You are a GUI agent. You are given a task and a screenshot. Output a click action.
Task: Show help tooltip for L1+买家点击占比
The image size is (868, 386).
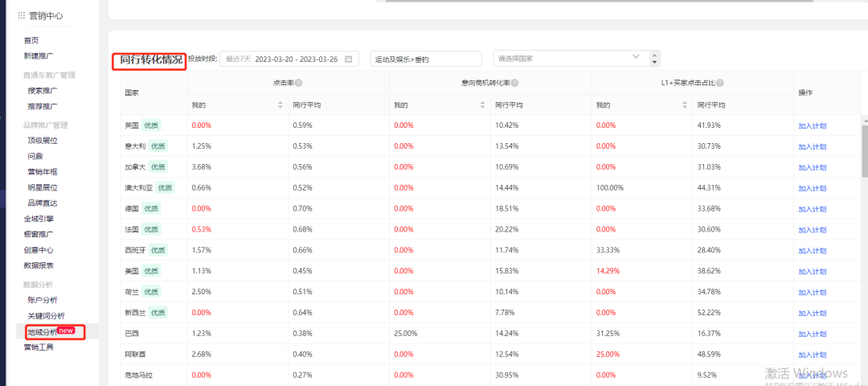click(720, 83)
